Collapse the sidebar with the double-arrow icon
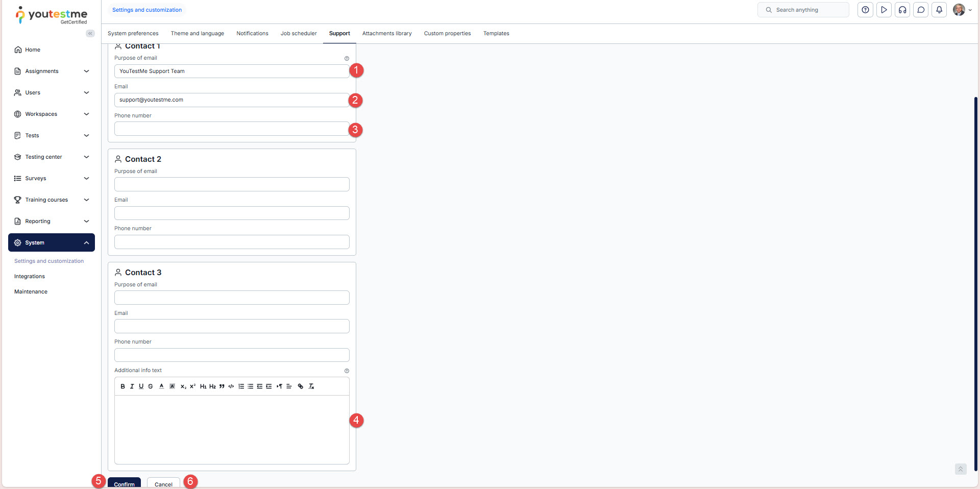Image resolution: width=980 pixels, height=489 pixels. coord(90,33)
